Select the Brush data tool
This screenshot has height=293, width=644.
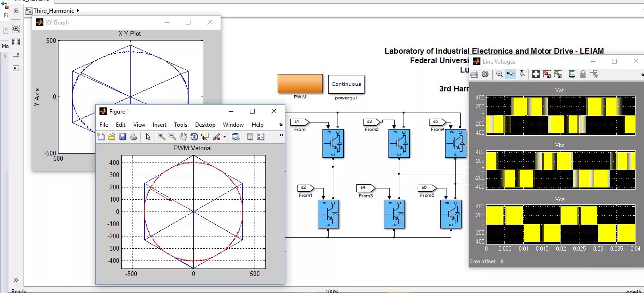click(x=216, y=137)
